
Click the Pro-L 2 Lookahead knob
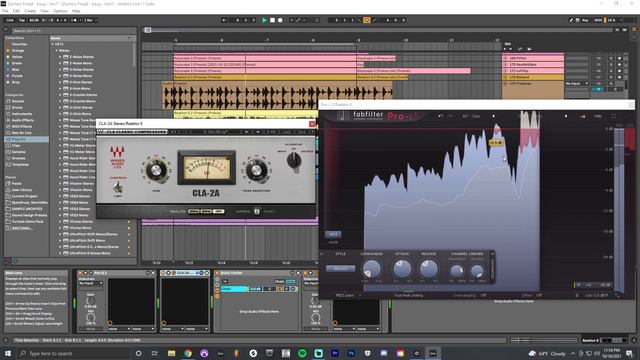[371, 269]
